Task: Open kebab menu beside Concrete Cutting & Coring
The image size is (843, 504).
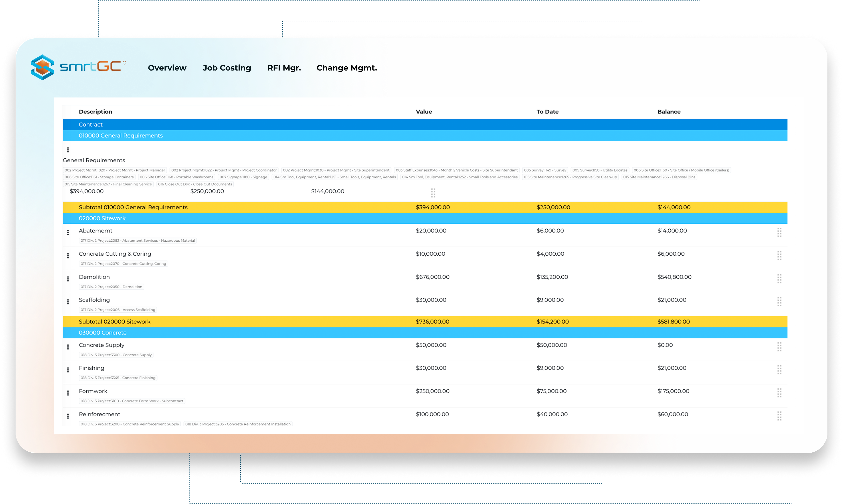Action: pos(68,256)
